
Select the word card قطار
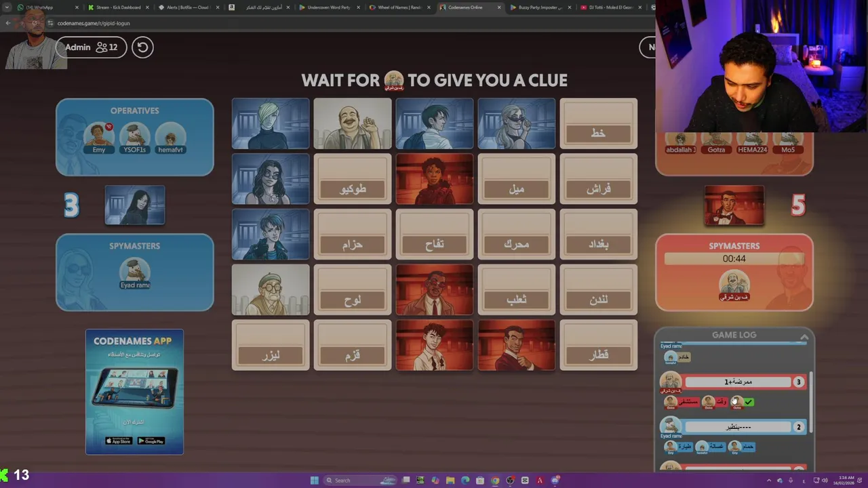(598, 346)
